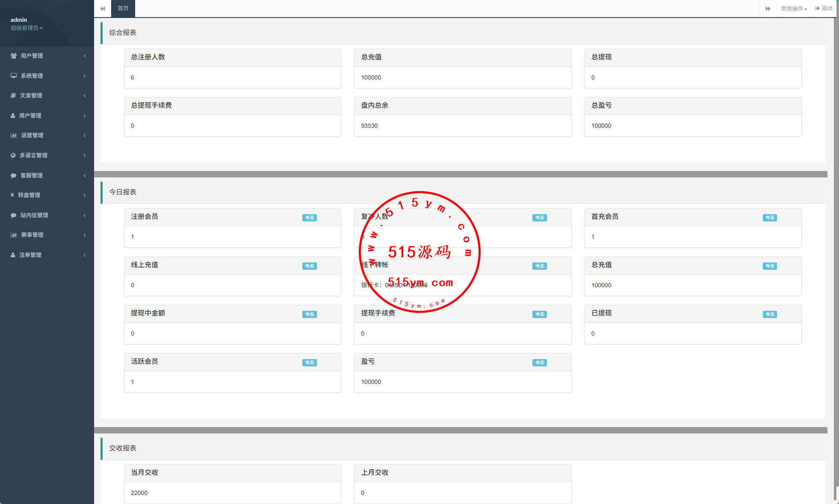Click the double-left arrow tab scroll icon
839x504 pixels.
(x=103, y=9)
